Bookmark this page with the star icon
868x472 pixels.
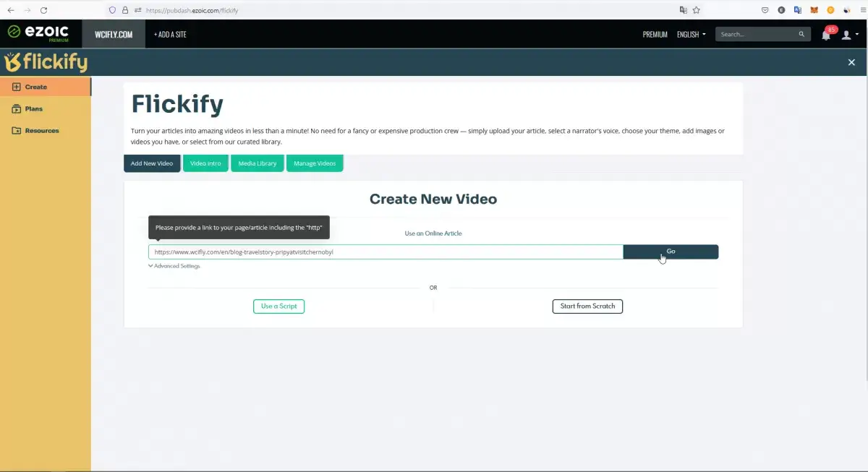[696, 10]
